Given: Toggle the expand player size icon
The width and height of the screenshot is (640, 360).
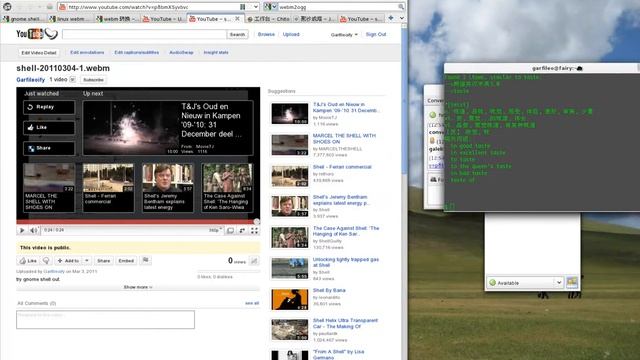Looking at the screenshot, I should (x=242, y=231).
